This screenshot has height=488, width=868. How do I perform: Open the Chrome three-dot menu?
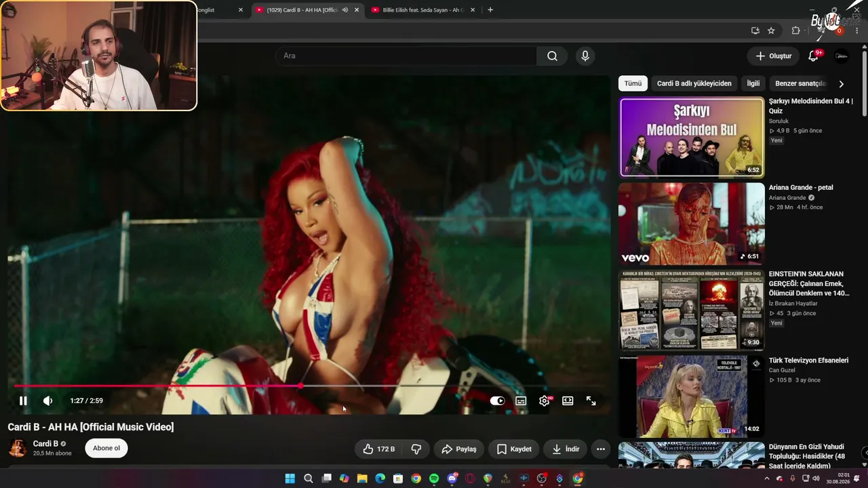pos(858,30)
